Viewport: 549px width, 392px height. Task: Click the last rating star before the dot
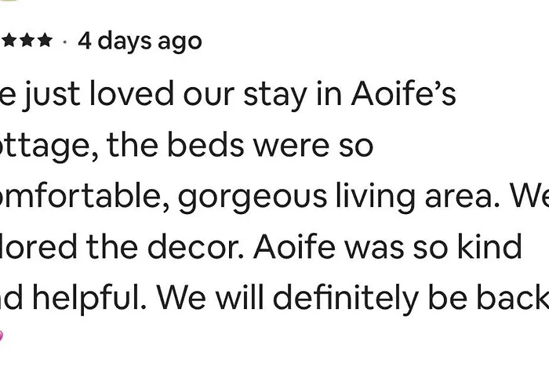tap(45, 40)
